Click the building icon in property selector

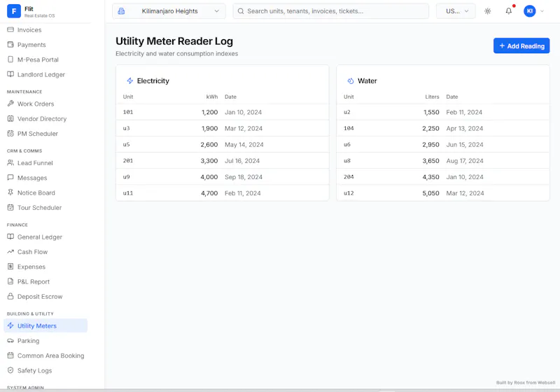tap(121, 11)
